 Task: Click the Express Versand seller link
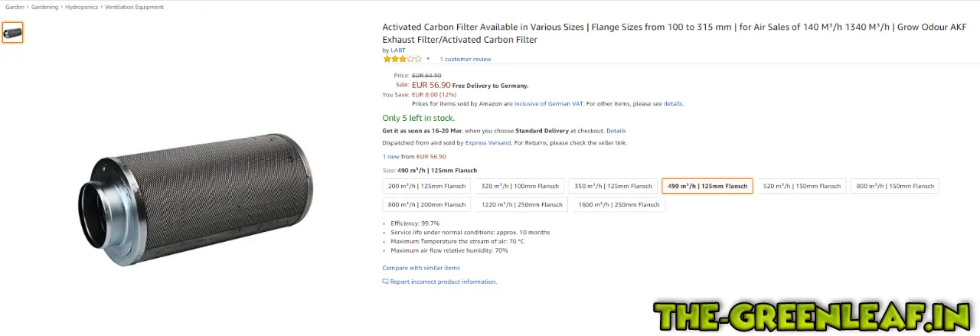[x=488, y=142]
